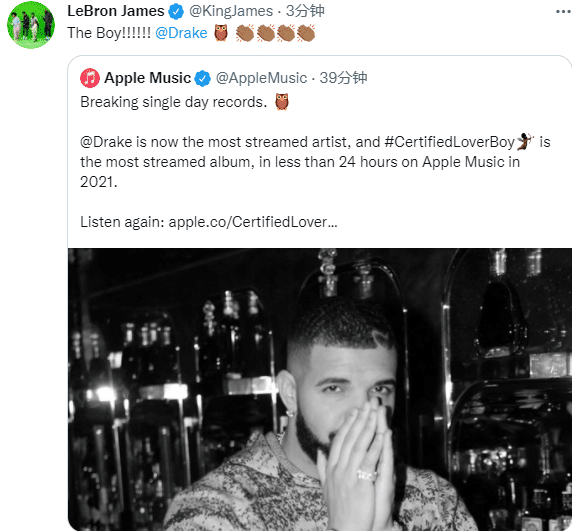
Task: Open the @KingJames handle
Action: click(x=231, y=11)
